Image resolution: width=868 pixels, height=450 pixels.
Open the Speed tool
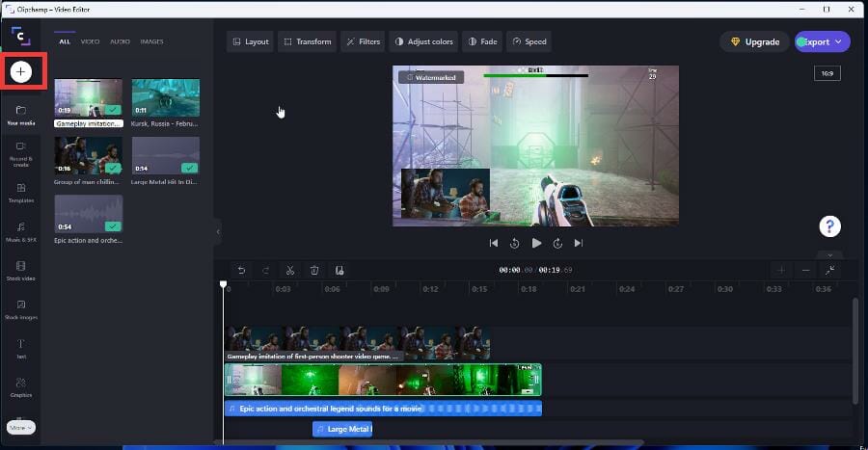[529, 41]
